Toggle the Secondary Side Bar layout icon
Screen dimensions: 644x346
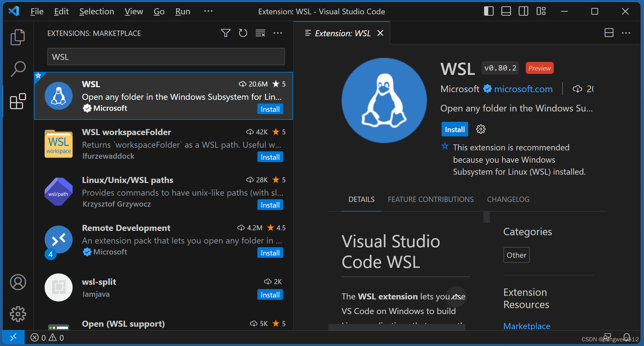(x=523, y=11)
